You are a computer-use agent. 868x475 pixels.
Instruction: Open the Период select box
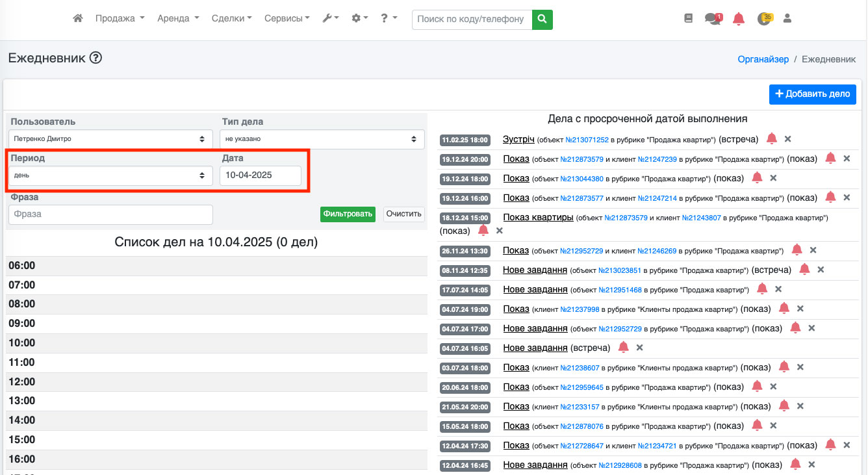[110, 175]
